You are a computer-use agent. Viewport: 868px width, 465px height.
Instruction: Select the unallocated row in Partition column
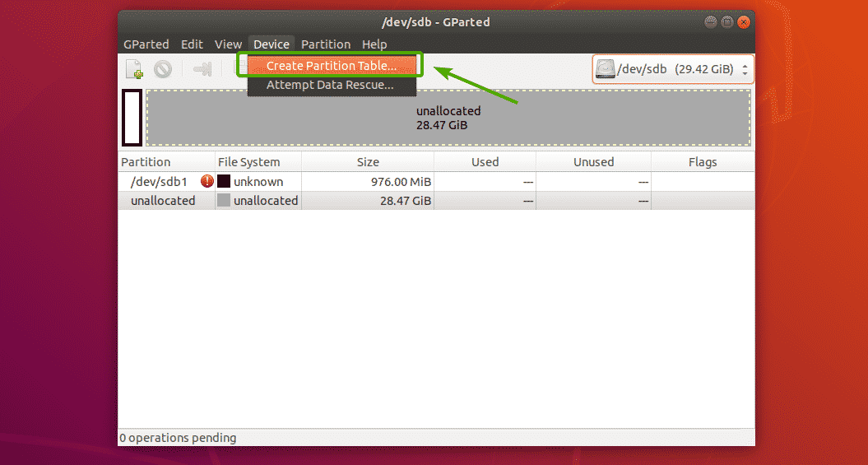click(163, 200)
